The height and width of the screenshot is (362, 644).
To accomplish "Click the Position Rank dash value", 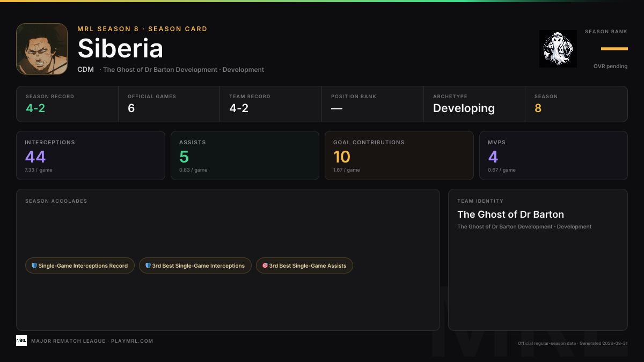I will tap(336, 108).
